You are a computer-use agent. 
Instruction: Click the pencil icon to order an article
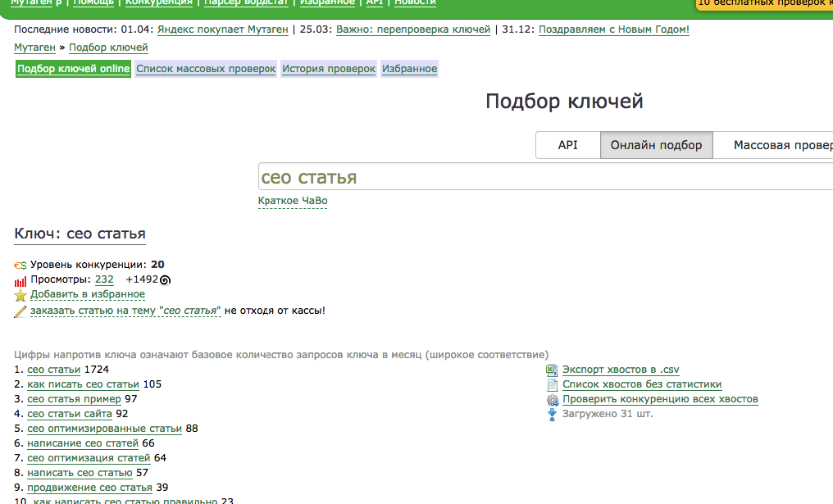(x=20, y=311)
